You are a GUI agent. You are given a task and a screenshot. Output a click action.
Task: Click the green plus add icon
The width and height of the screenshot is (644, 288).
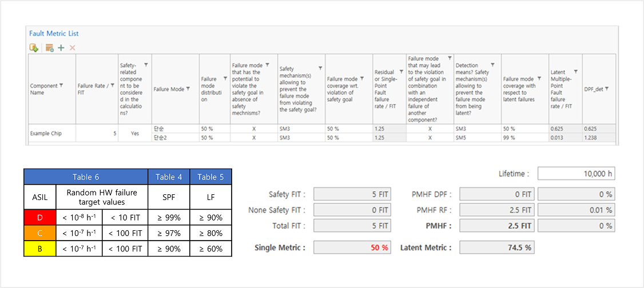click(61, 47)
